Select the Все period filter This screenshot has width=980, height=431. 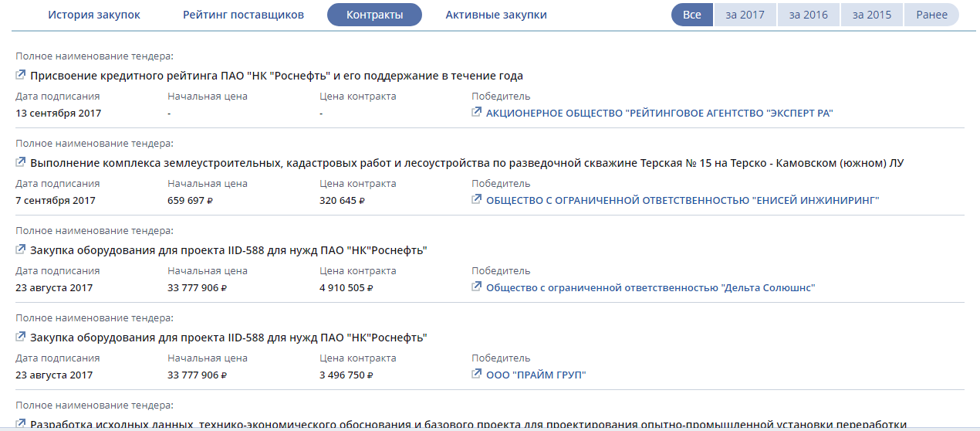click(692, 15)
